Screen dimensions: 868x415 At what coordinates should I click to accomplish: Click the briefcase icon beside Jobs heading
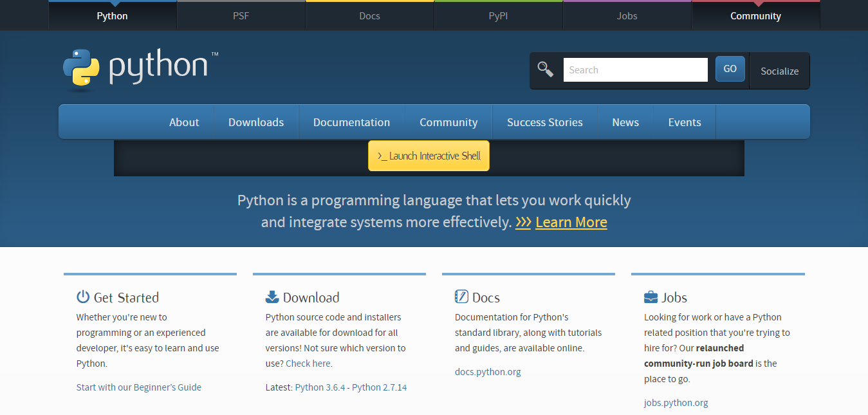tap(650, 297)
